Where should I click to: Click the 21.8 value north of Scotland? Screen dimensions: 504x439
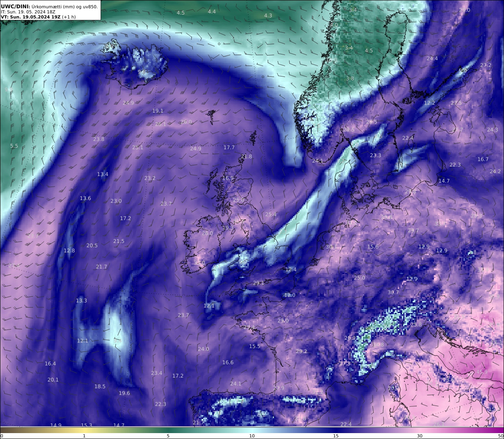pyautogui.click(x=246, y=157)
